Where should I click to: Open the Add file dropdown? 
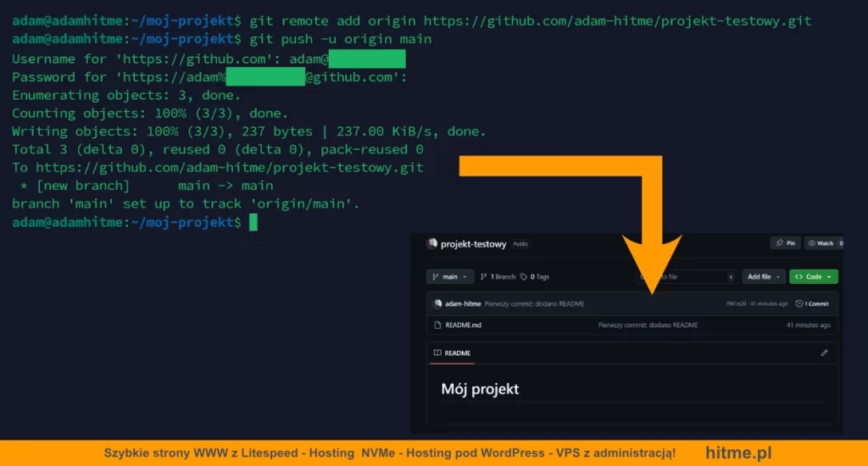pyautogui.click(x=764, y=277)
